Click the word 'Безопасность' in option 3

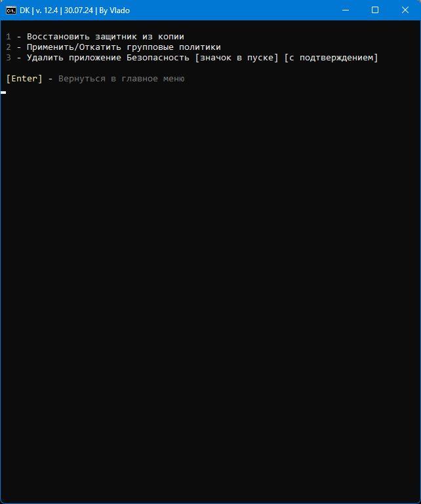[x=158, y=58]
